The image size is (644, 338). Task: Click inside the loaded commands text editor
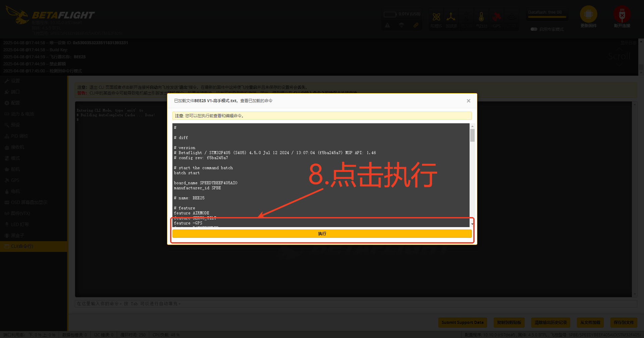[321, 175]
